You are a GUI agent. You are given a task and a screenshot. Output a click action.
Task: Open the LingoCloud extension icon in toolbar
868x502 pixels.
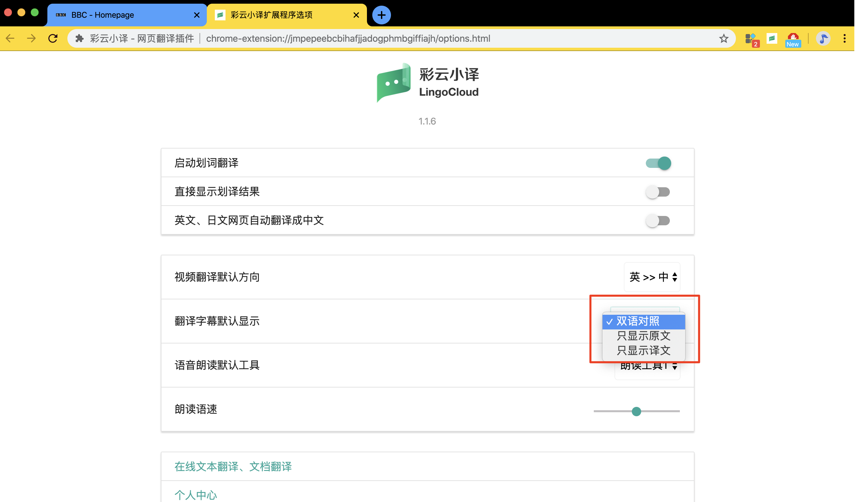772,38
